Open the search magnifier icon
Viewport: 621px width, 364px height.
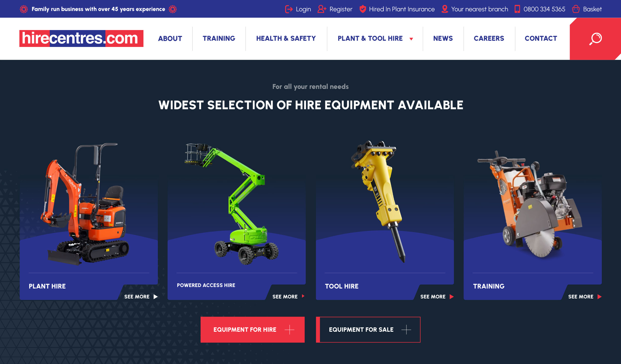(595, 39)
